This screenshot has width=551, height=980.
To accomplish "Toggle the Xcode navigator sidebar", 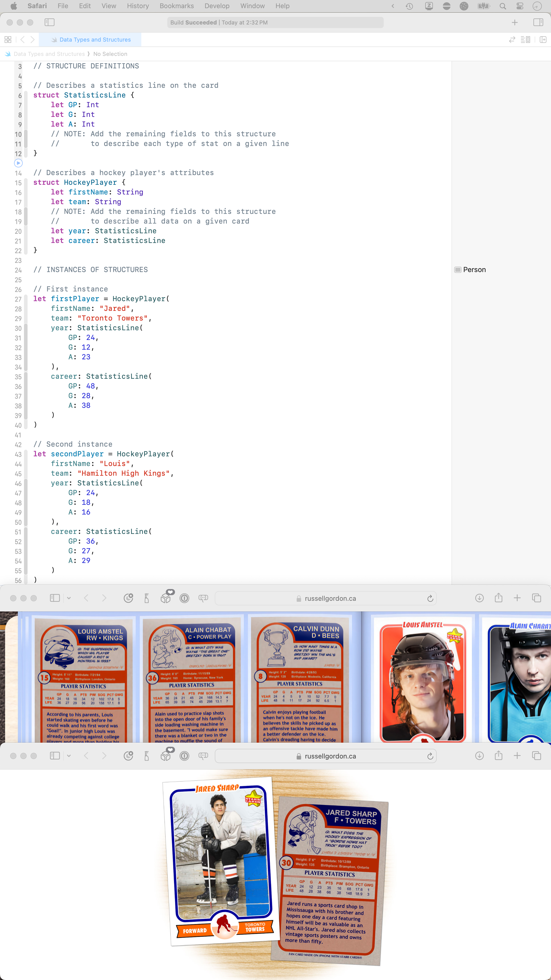I will click(x=49, y=22).
